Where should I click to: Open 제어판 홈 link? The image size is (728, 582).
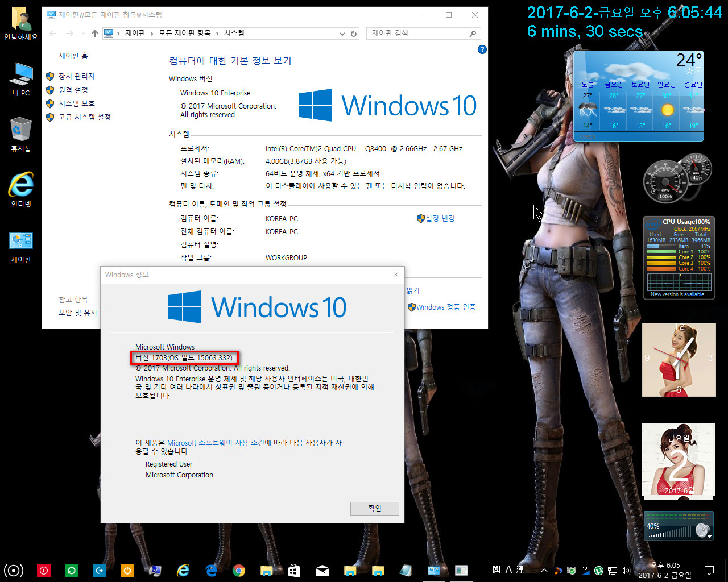(x=73, y=56)
